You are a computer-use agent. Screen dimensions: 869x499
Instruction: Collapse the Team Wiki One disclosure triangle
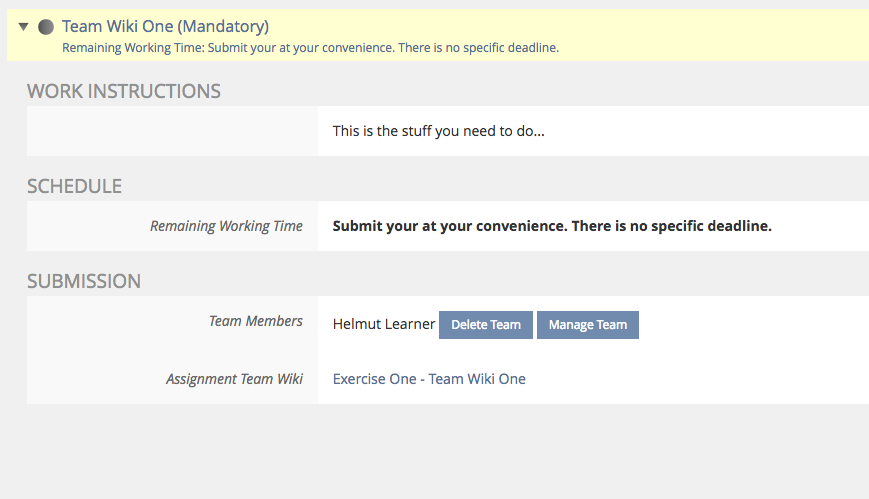[23, 27]
